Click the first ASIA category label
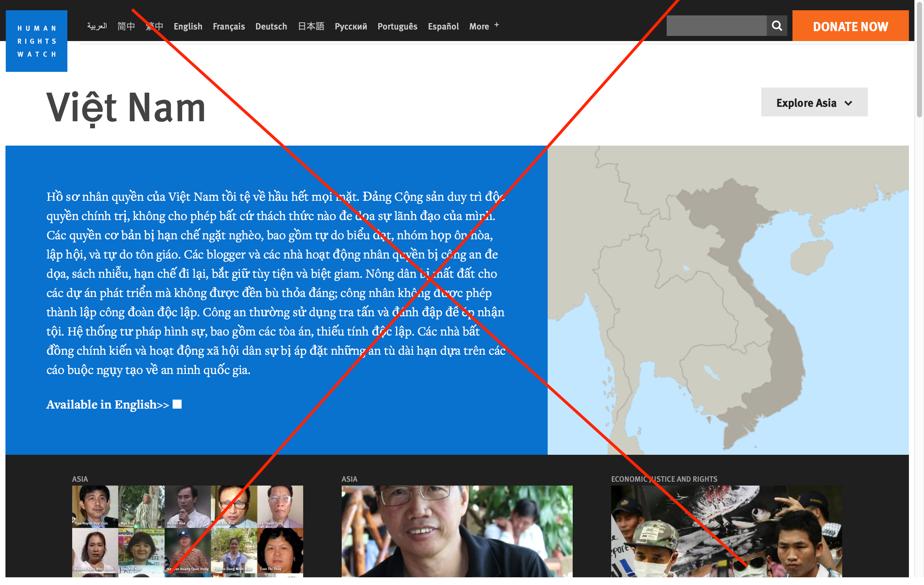924x585 pixels. [x=80, y=479]
